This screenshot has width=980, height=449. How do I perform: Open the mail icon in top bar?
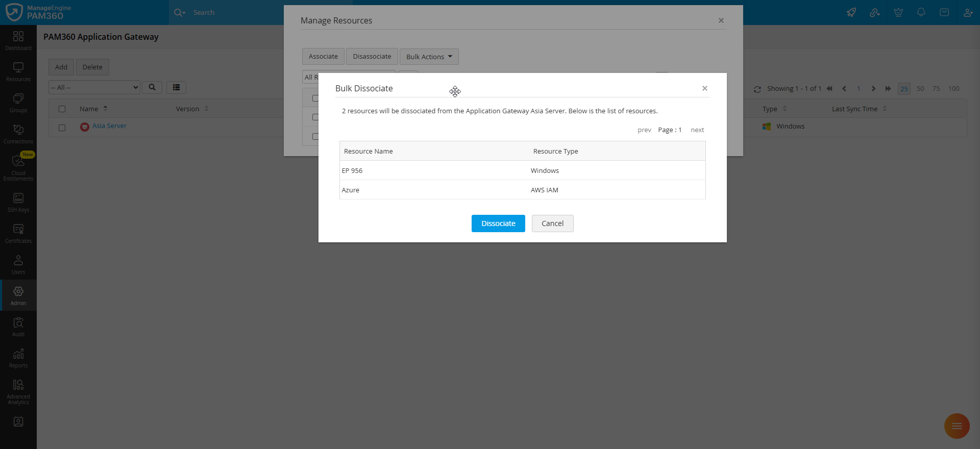click(944, 12)
